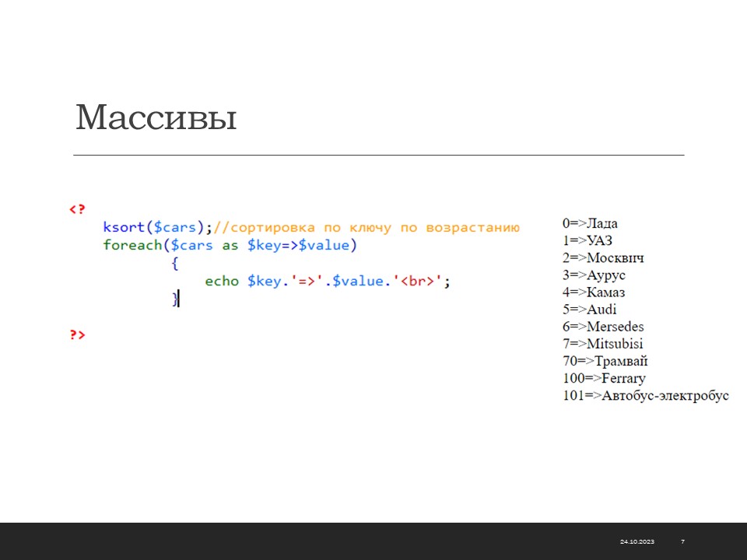
Task: Click the output line '70=>Трамвай'
Action: tap(605, 361)
